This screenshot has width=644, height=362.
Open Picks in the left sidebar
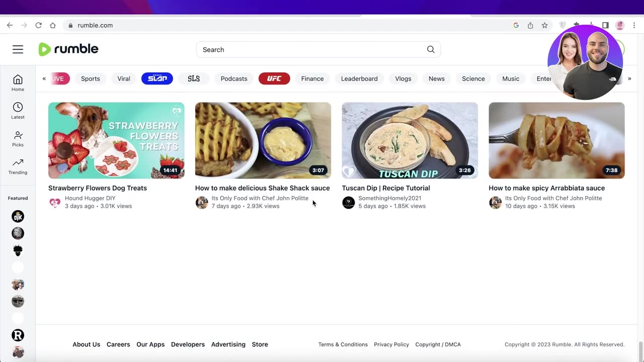(x=18, y=138)
